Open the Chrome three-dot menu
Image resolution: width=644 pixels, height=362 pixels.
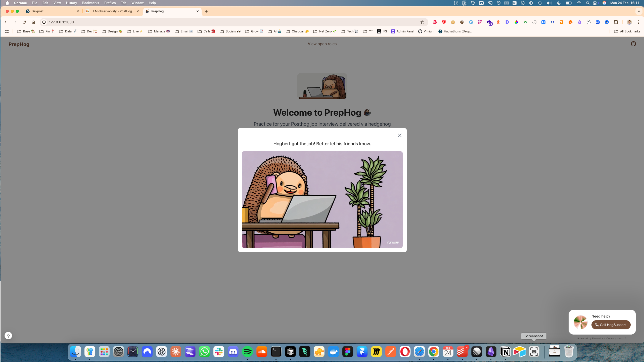638,22
